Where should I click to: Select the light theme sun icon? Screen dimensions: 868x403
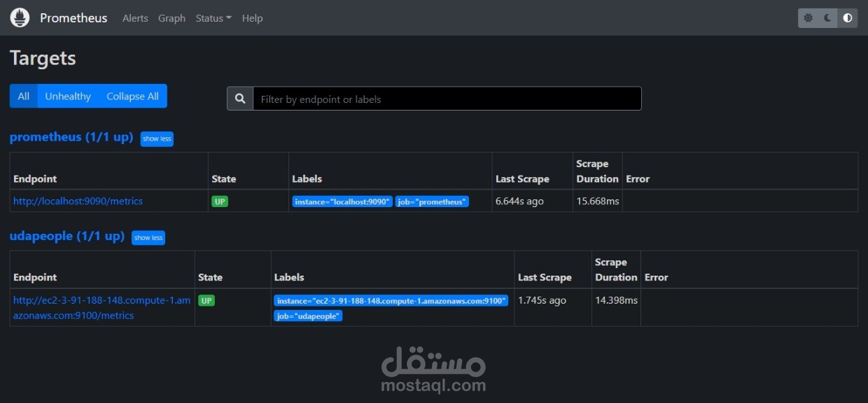[808, 18]
